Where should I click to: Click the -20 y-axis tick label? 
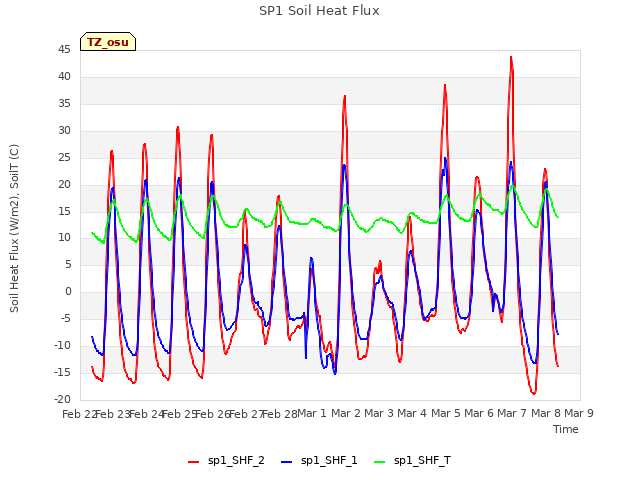(x=62, y=400)
